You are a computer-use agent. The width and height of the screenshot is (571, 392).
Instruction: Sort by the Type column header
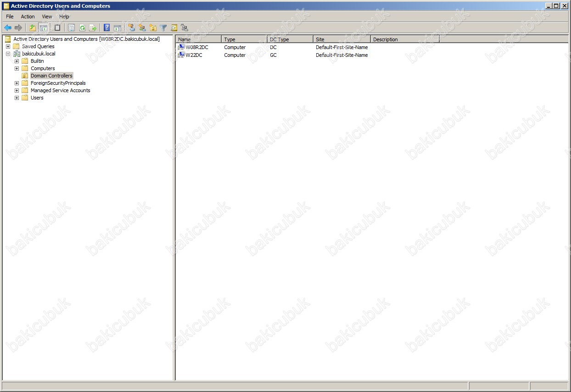tap(245, 39)
